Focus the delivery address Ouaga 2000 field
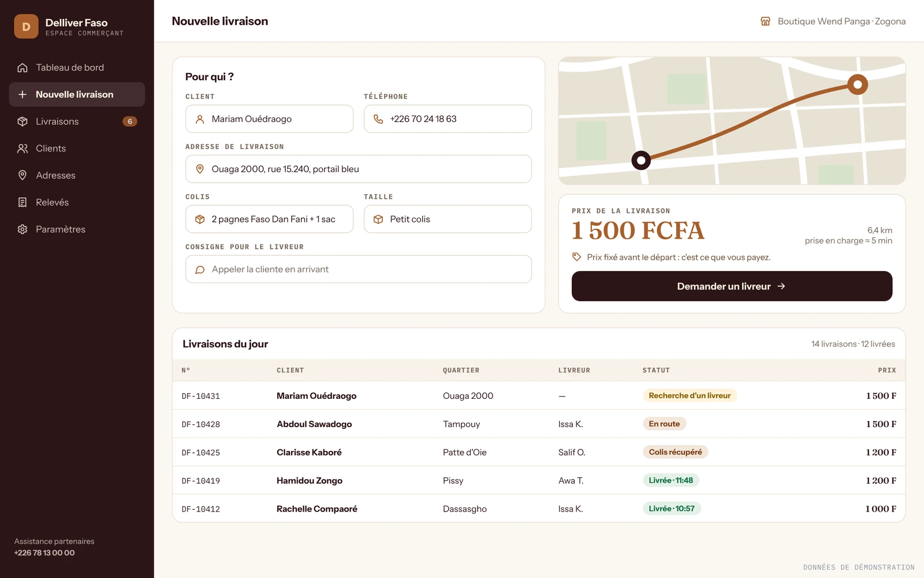The image size is (924, 578). 359,169
